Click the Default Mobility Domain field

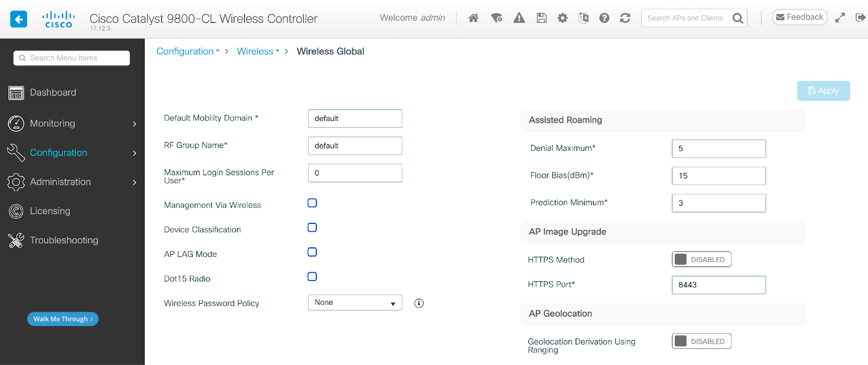click(x=355, y=119)
